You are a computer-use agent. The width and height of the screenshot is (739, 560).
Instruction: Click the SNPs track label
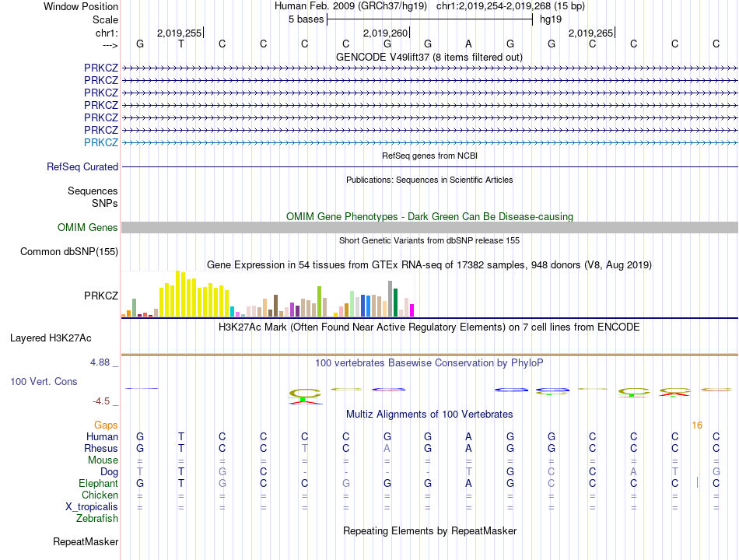point(105,203)
